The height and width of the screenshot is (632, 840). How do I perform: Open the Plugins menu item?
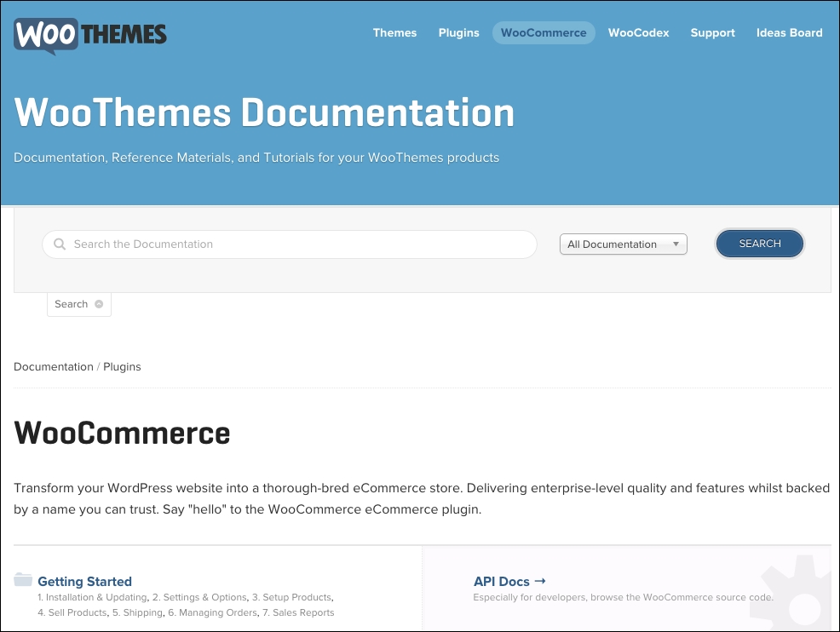tap(458, 32)
